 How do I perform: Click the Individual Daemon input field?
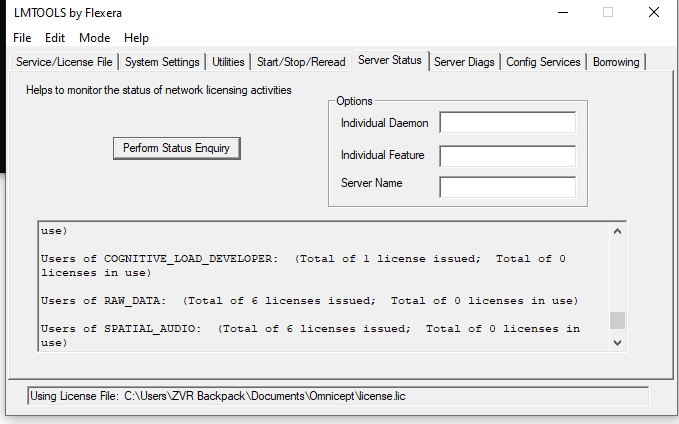click(x=507, y=122)
